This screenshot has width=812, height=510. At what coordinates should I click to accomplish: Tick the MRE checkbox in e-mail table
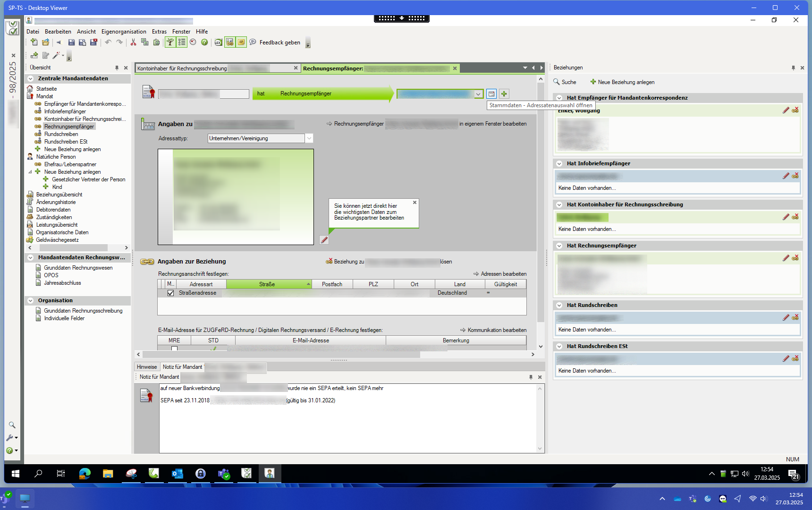coord(174,349)
